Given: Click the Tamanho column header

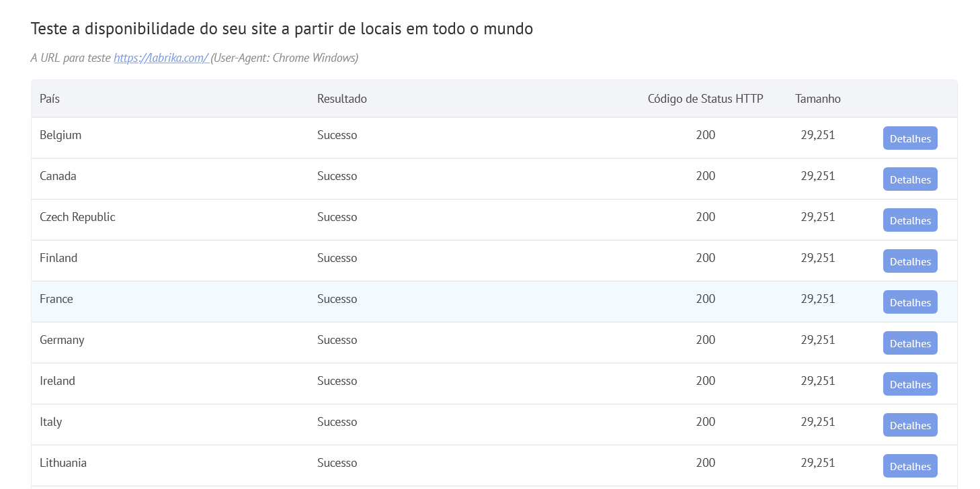Looking at the screenshot, I should point(817,98).
